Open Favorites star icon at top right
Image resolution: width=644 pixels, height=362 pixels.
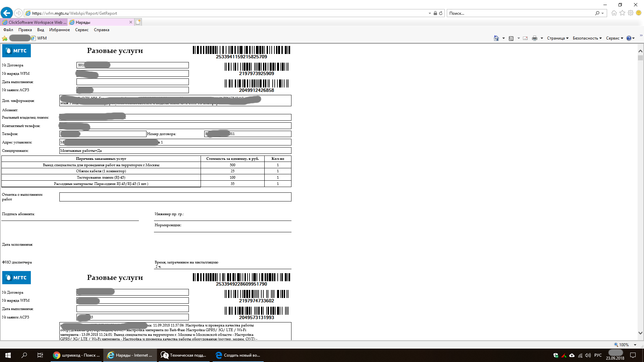pos(622,13)
